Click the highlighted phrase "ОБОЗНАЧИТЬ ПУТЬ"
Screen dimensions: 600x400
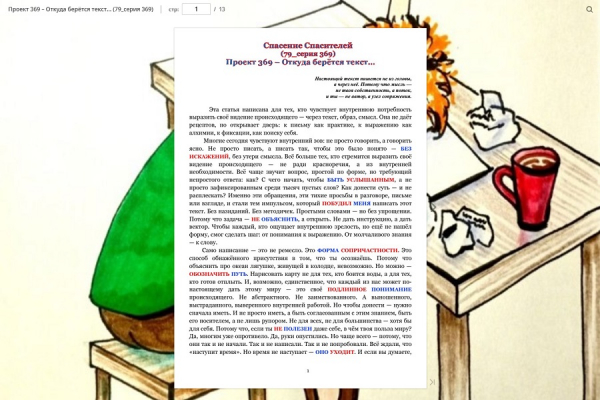point(218,274)
